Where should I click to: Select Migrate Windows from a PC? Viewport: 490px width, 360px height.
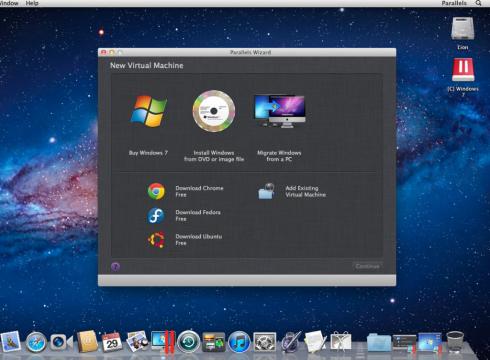(279, 128)
